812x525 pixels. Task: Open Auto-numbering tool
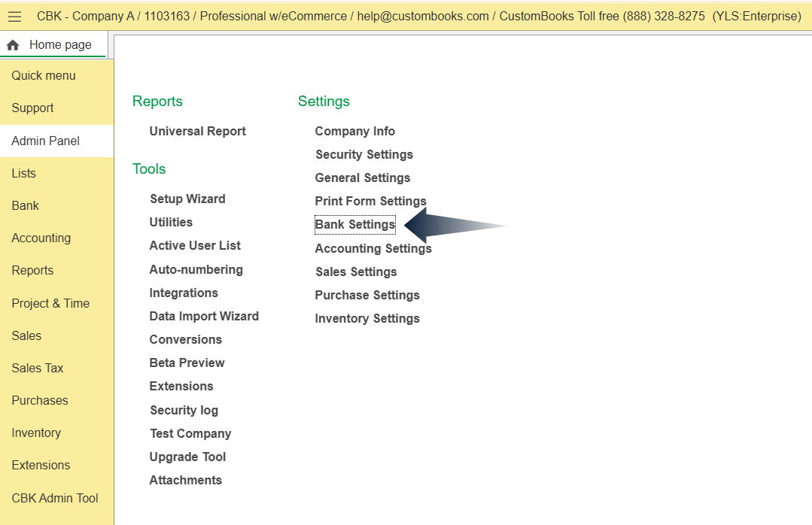pyautogui.click(x=196, y=269)
